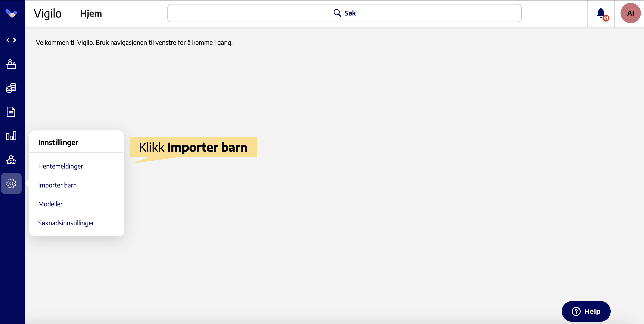Select Hentemeldinger in Innstillinger menu

[60, 166]
